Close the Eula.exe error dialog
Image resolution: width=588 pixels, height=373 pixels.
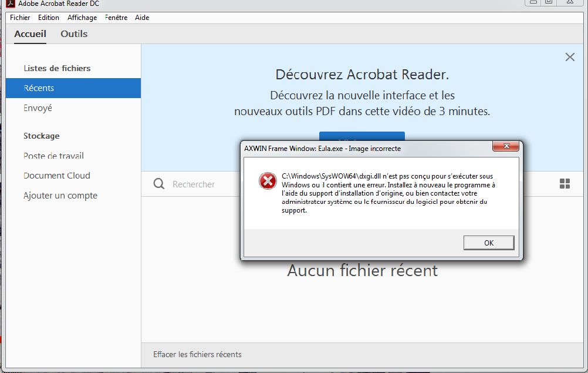pyautogui.click(x=506, y=147)
